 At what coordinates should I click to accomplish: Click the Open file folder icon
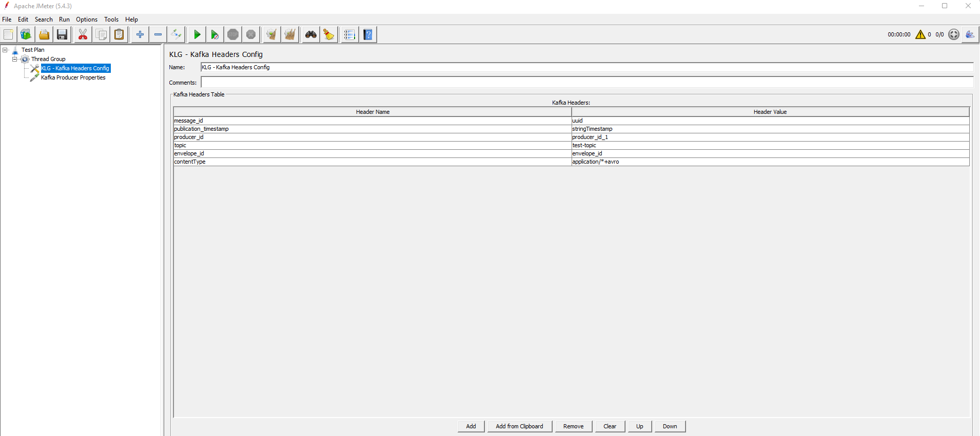(44, 34)
